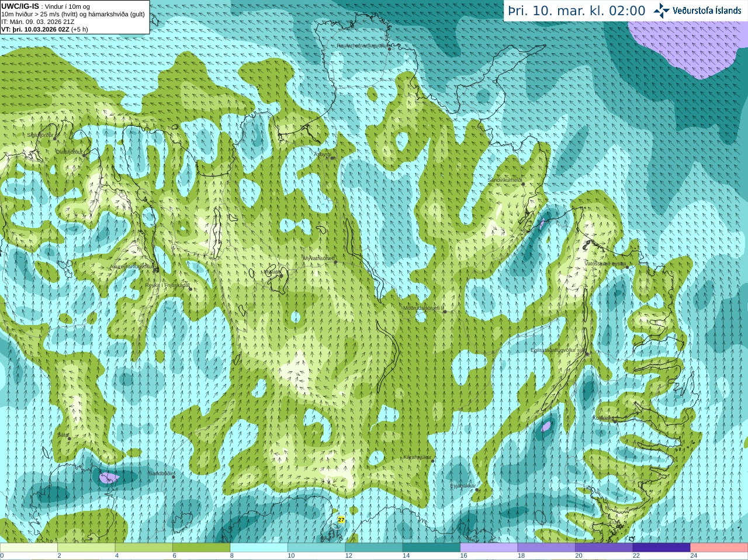Screen dimensions: 748x560
Task: Select the Möðrudalsöræfi II station dot
Action: click(445, 312)
